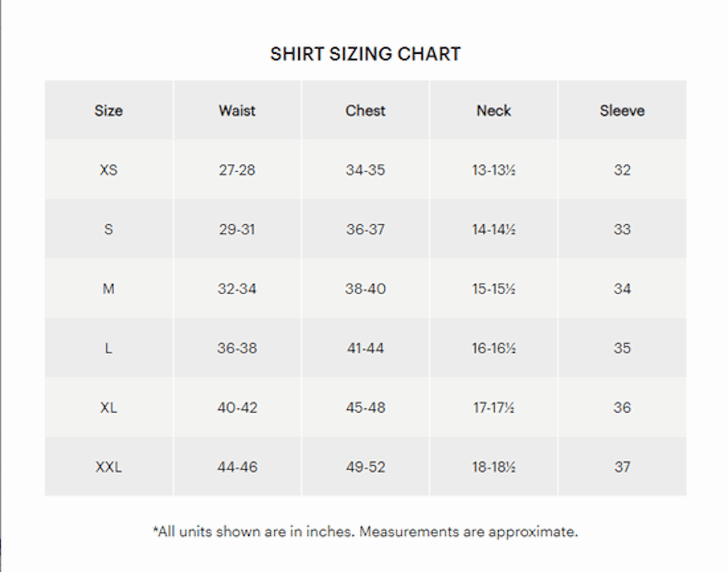
Task: Click chest value 34-35 for XS
Action: pyautogui.click(x=365, y=170)
